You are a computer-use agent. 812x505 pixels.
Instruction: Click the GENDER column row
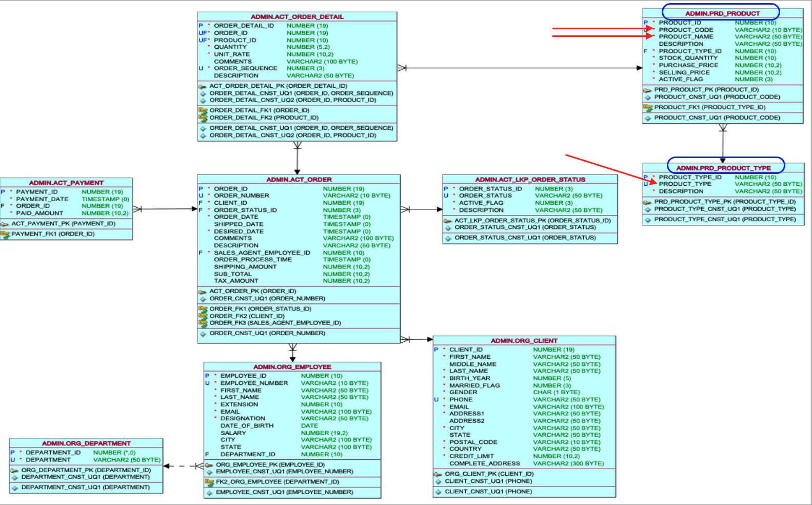(x=524, y=392)
